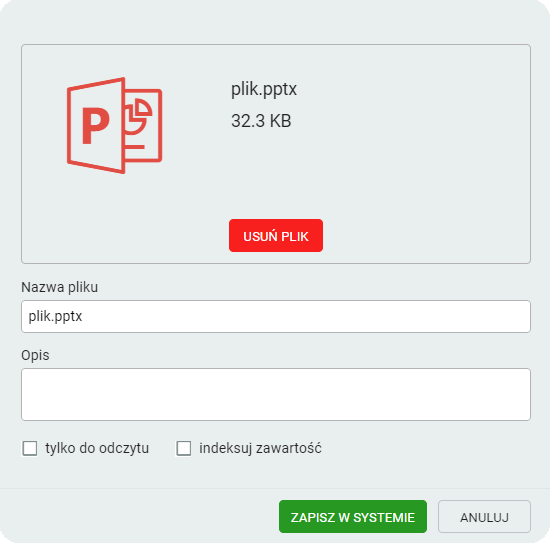Focus the empty Opis text area
Image resolution: width=550 pixels, height=543 pixels.
point(276,394)
